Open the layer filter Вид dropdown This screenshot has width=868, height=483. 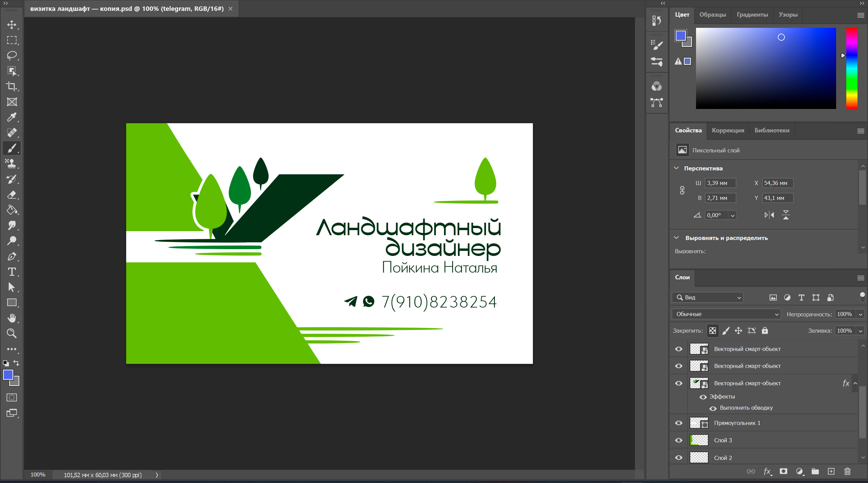coord(708,297)
